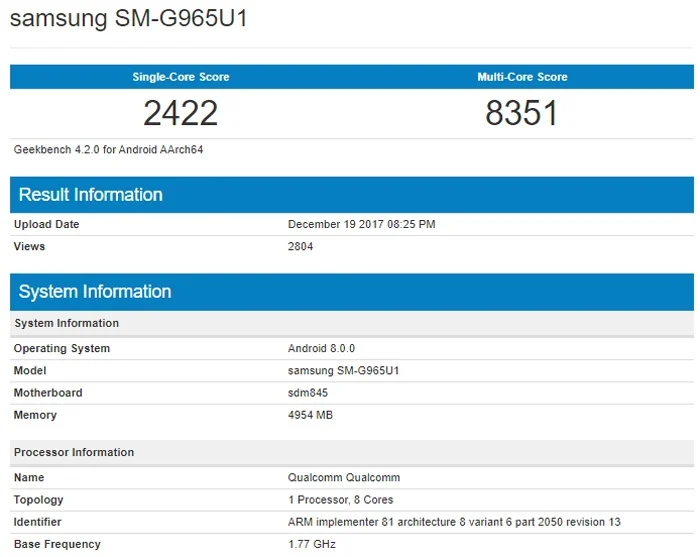Click the Processor Information subheader

pos(352,452)
